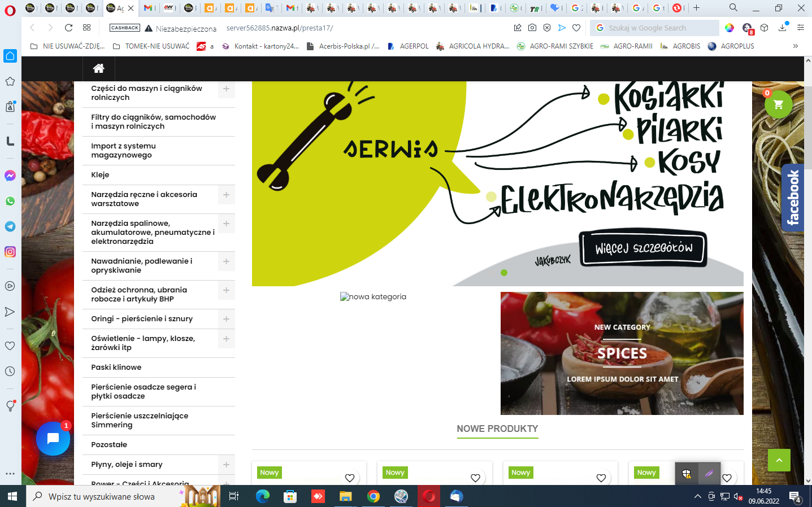Open the notification center in the taskbar
The height and width of the screenshot is (507, 812).
(x=795, y=497)
